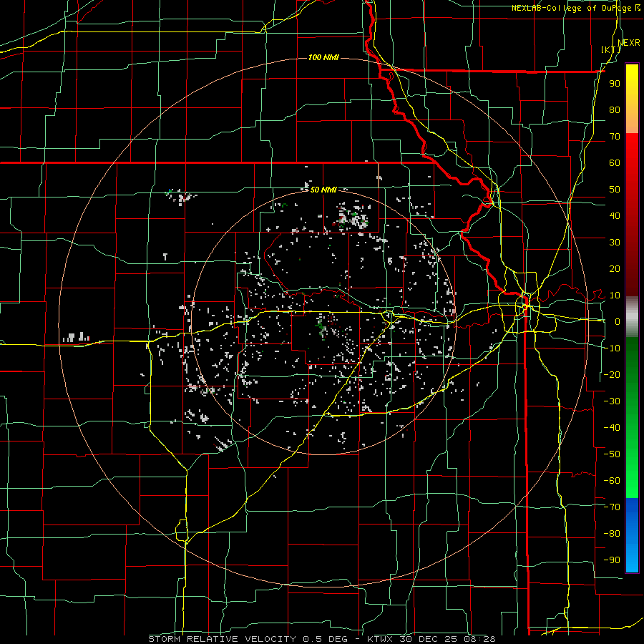Click the gray zero-velocity segment of color bar

point(632,317)
